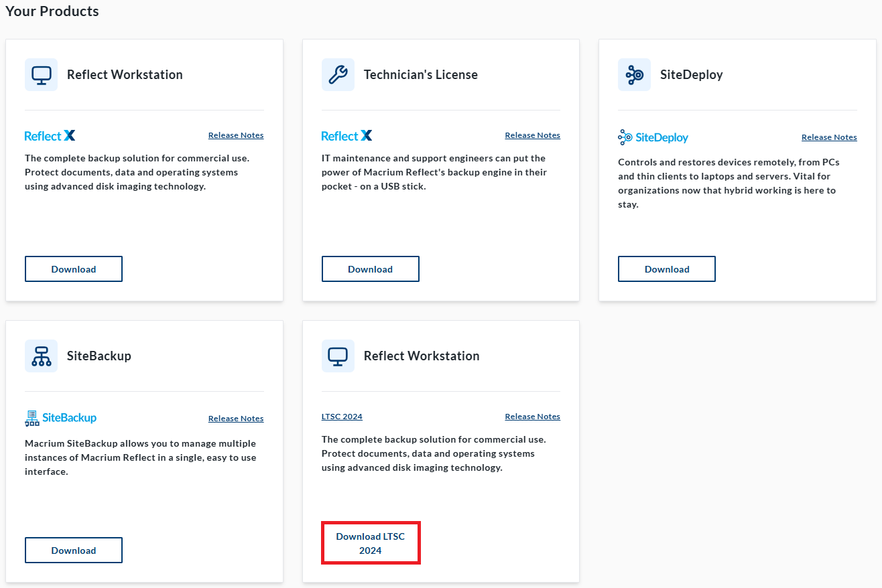Click the 'IT maintenance and support engineers' description

434,172
